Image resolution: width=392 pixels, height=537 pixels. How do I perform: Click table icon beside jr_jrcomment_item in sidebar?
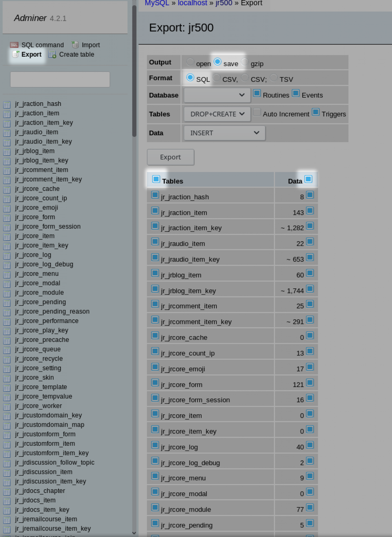coord(7,171)
